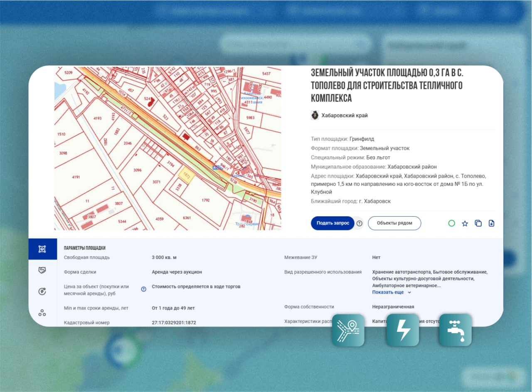532x392 pixels.
Task: Open the three-circles sidebar section
Action: (x=42, y=313)
